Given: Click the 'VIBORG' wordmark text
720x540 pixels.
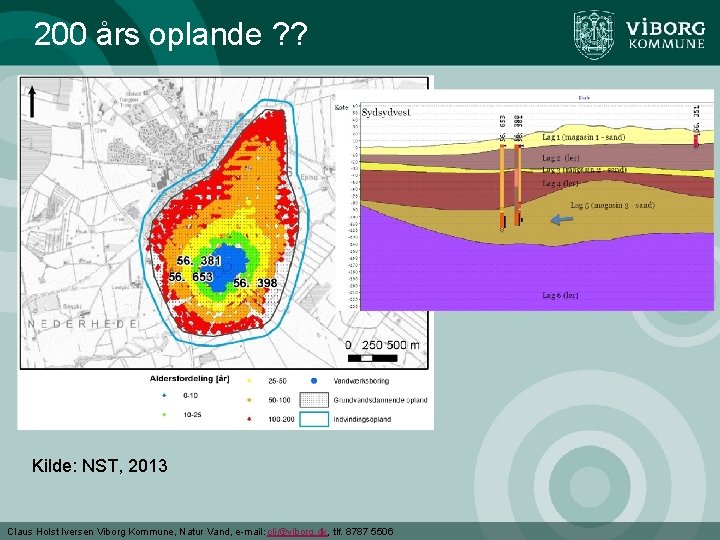Looking at the screenshot, I should (x=666, y=28).
